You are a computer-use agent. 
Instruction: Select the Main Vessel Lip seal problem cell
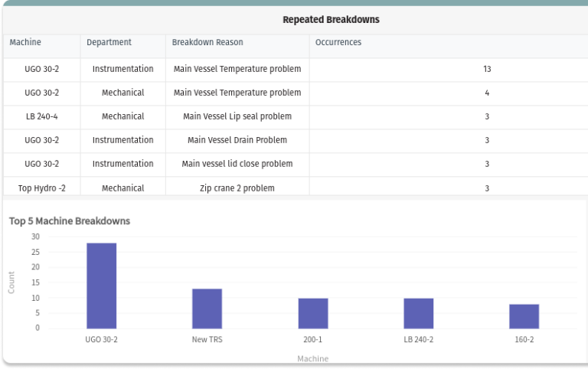click(x=237, y=117)
